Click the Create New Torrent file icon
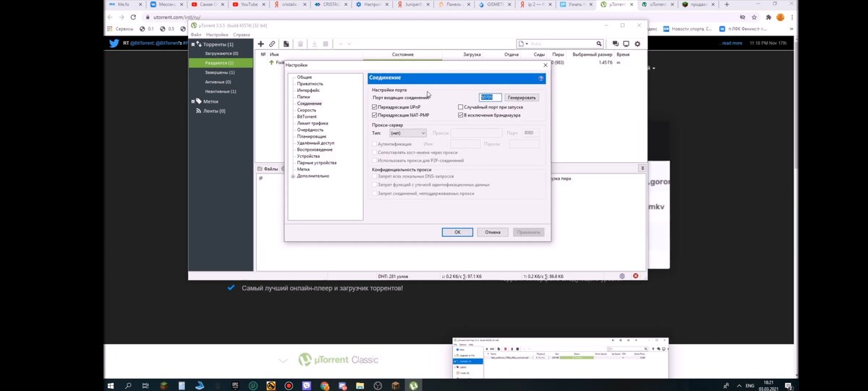The image size is (868, 391). 286,44
